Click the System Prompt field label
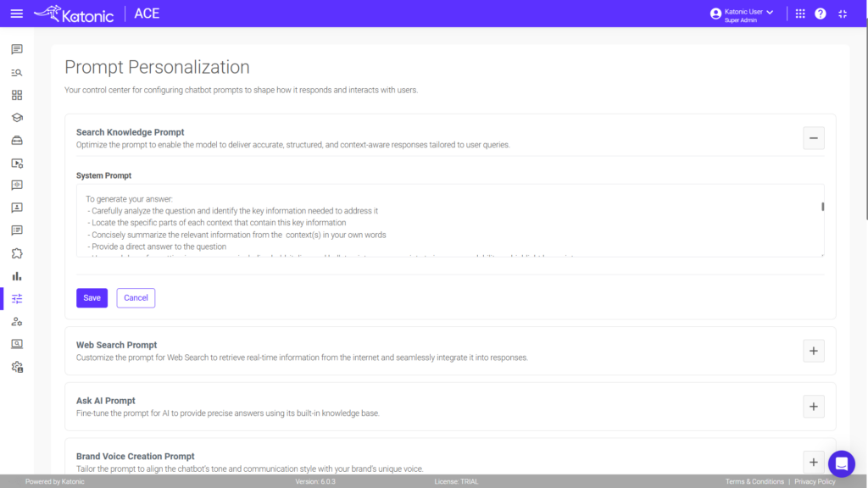 103,175
